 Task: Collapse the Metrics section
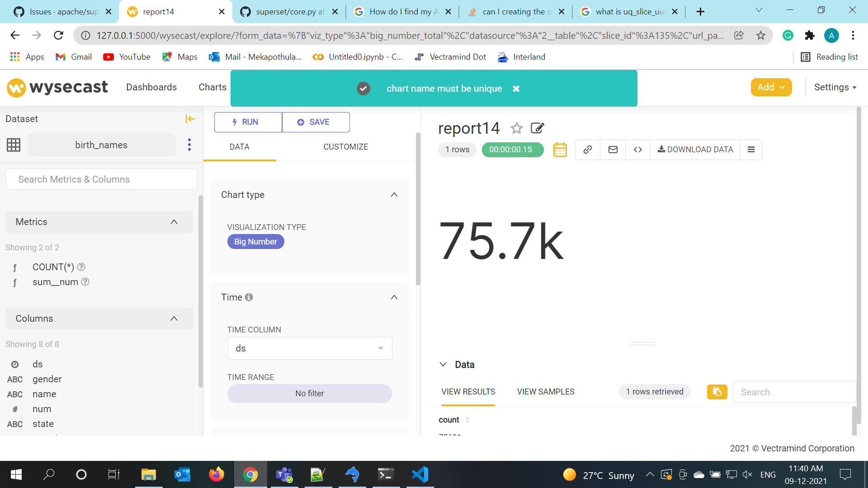click(x=174, y=222)
